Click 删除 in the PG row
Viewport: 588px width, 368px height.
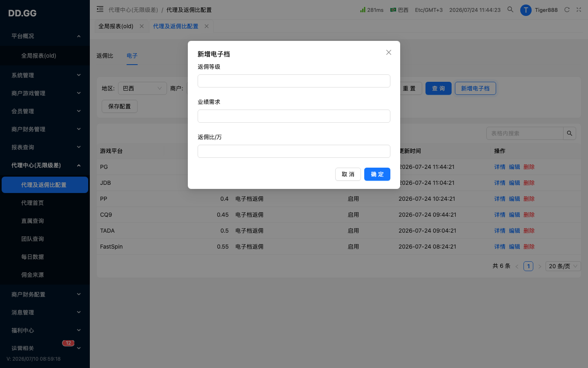(529, 167)
